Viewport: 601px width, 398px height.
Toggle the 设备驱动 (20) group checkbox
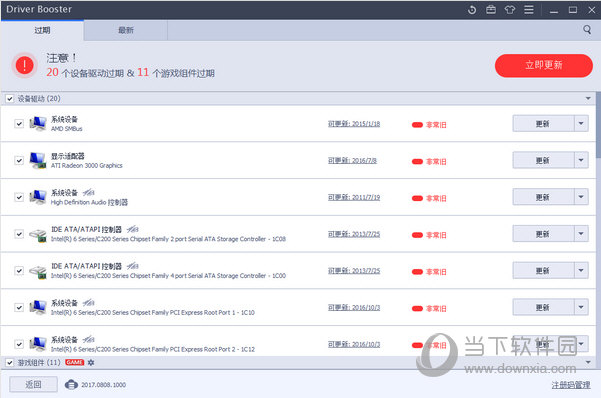click(x=10, y=99)
